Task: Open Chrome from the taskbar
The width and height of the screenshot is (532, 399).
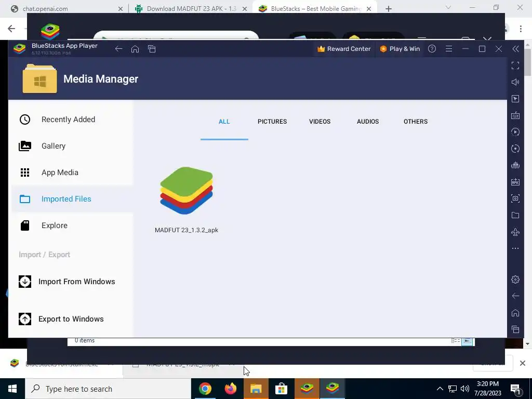Action: 205,389
